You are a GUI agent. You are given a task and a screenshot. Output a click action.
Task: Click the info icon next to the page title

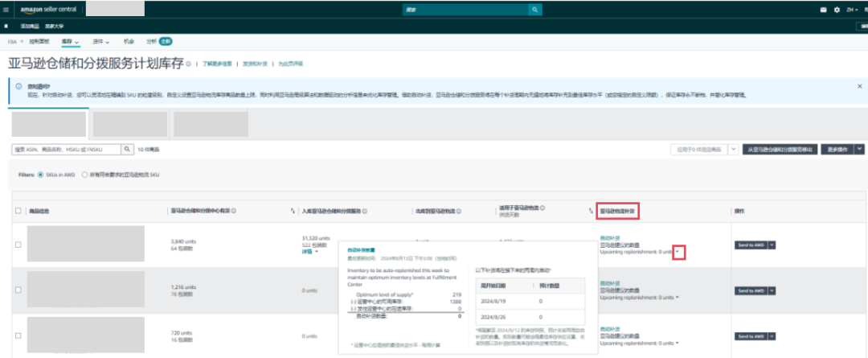189,64
